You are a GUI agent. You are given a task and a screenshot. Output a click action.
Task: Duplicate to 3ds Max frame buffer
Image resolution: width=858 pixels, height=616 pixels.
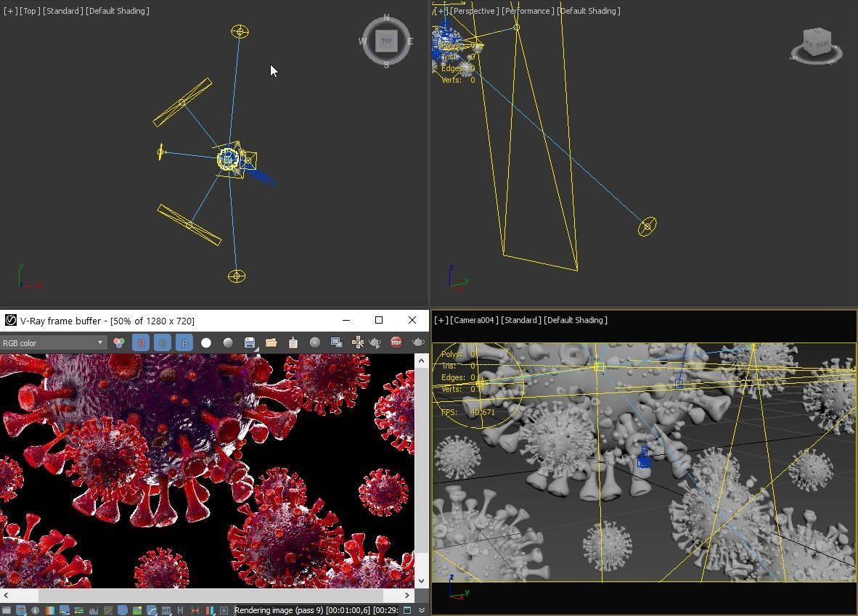(x=336, y=343)
